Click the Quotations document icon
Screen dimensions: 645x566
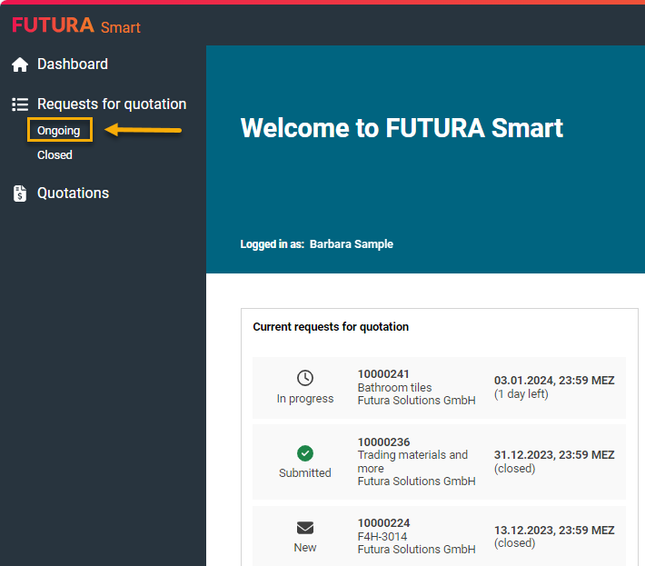tap(20, 194)
